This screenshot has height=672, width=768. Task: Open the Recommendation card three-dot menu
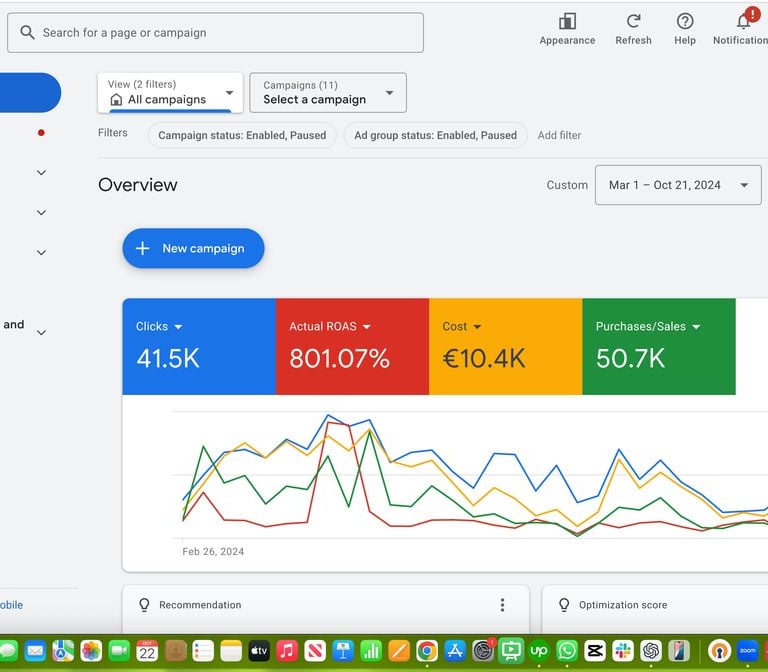pos(502,605)
